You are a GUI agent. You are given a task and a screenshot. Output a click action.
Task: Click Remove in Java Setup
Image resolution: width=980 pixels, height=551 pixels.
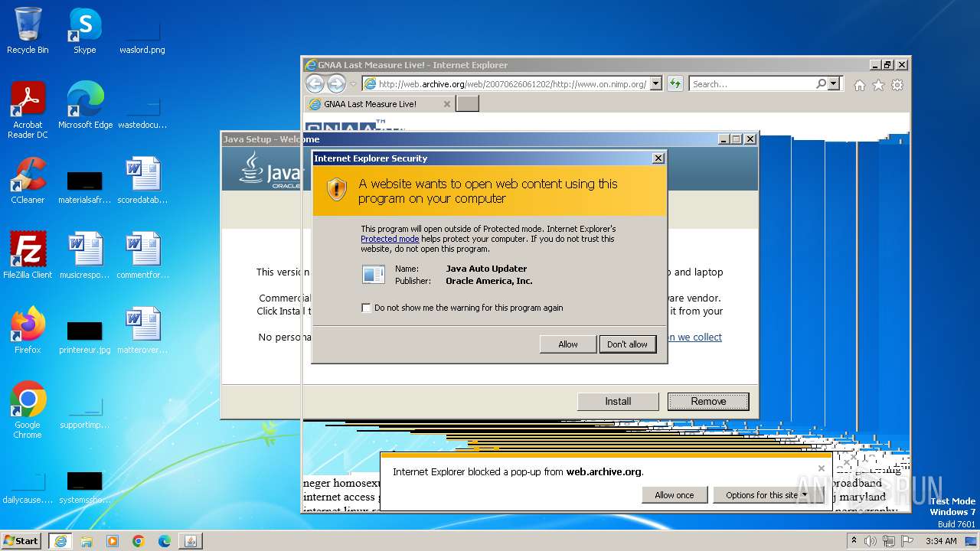point(708,401)
